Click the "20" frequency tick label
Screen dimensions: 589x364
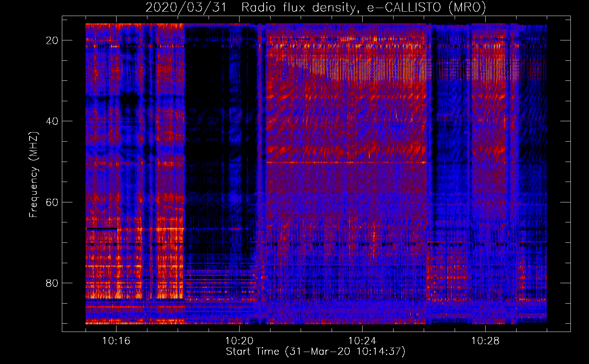[x=52, y=40]
